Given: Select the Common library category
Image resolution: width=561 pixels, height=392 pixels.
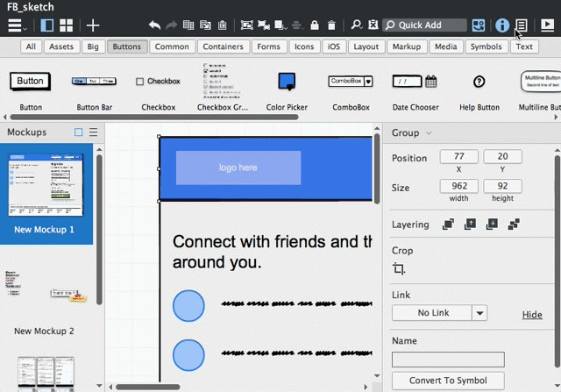Looking at the screenshot, I should 172,46.
